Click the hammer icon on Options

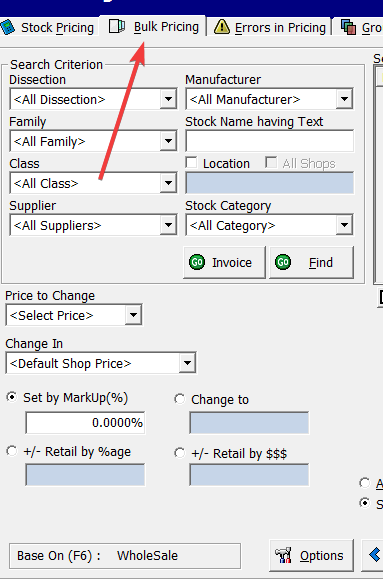point(283,555)
